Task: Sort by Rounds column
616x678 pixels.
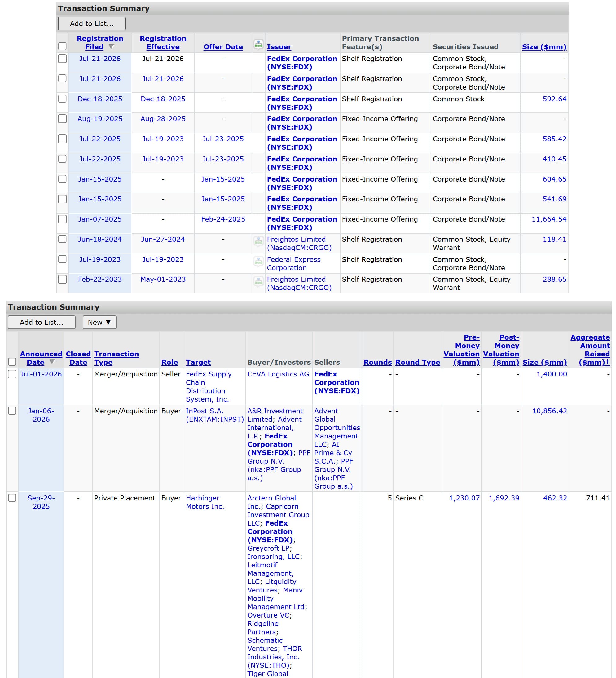Action: (378, 362)
